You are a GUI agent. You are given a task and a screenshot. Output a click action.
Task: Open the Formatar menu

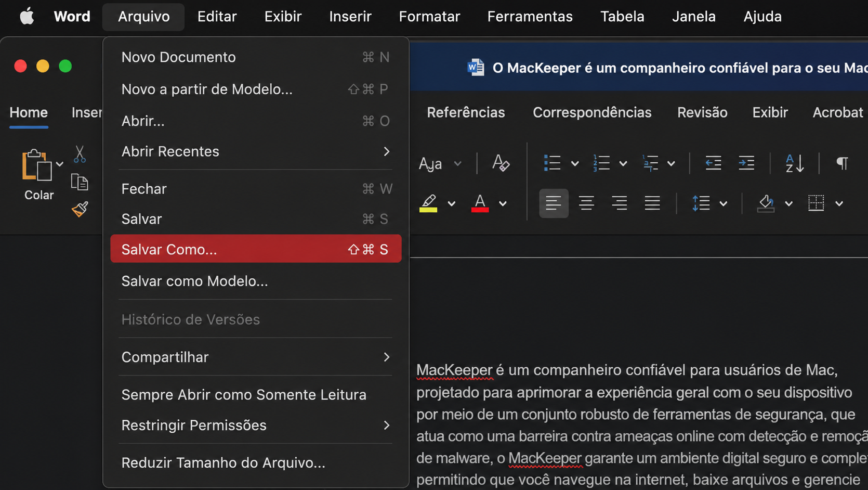(x=429, y=17)
